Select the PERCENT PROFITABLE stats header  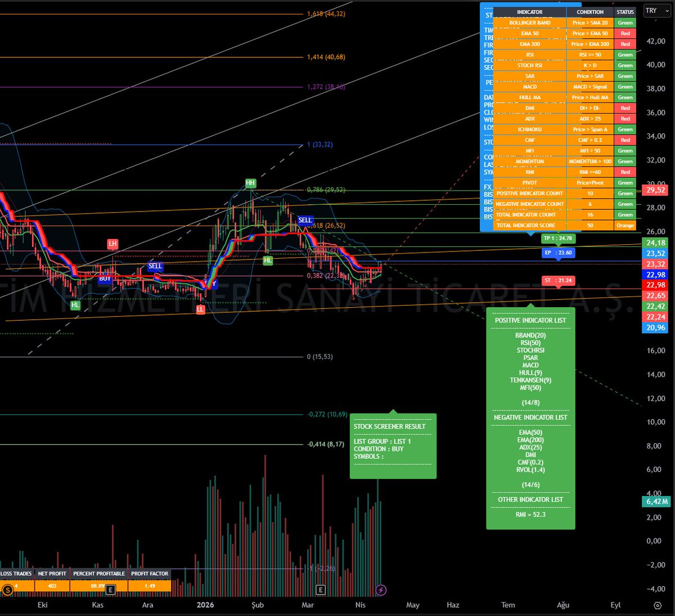coord(98,573)
